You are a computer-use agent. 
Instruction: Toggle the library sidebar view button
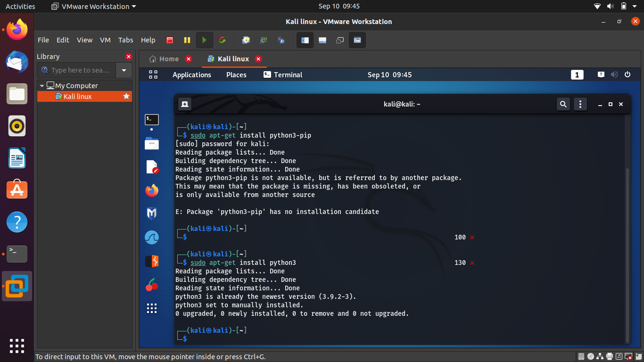305,40
